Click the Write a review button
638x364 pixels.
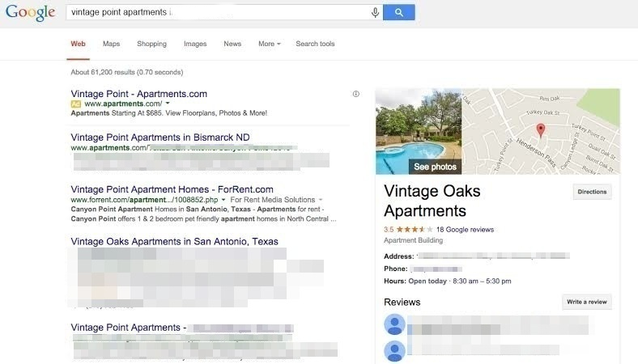coord(587,302)
